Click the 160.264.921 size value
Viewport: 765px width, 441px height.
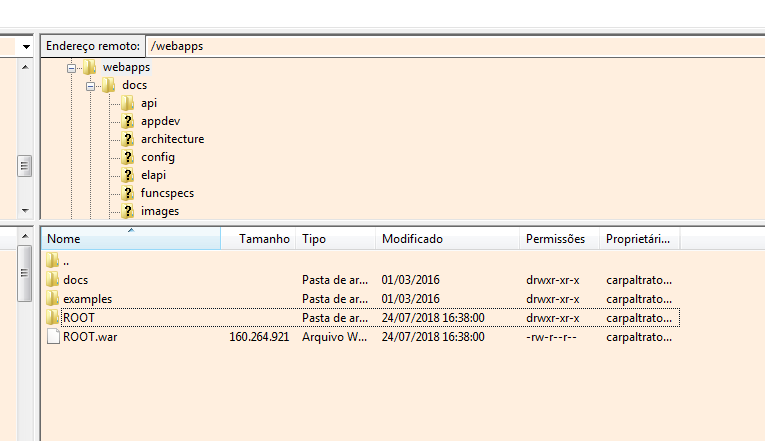pyautogui.click(x=259, y=337)
